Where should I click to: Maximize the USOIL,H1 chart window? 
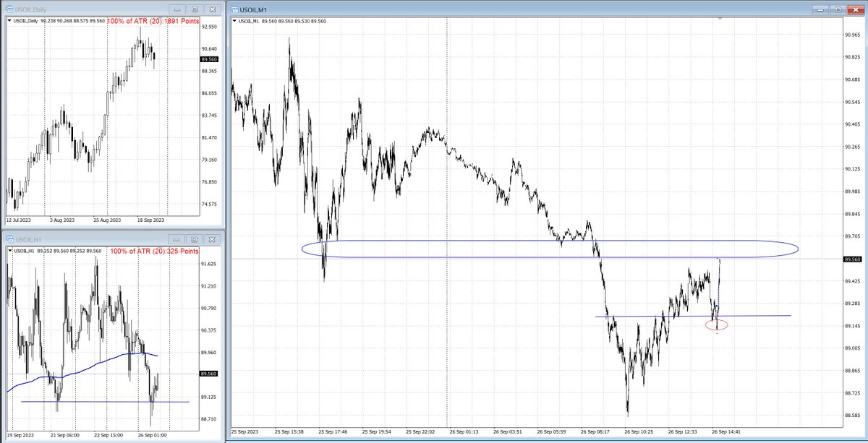[x=195, y=239]
